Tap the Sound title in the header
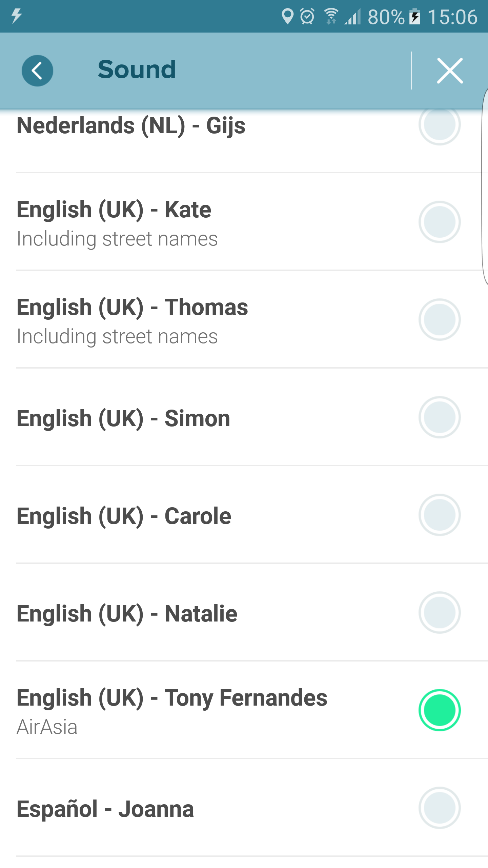Image resolution: width=488 pixels, height=868 pixels. (x=137, y=70)
